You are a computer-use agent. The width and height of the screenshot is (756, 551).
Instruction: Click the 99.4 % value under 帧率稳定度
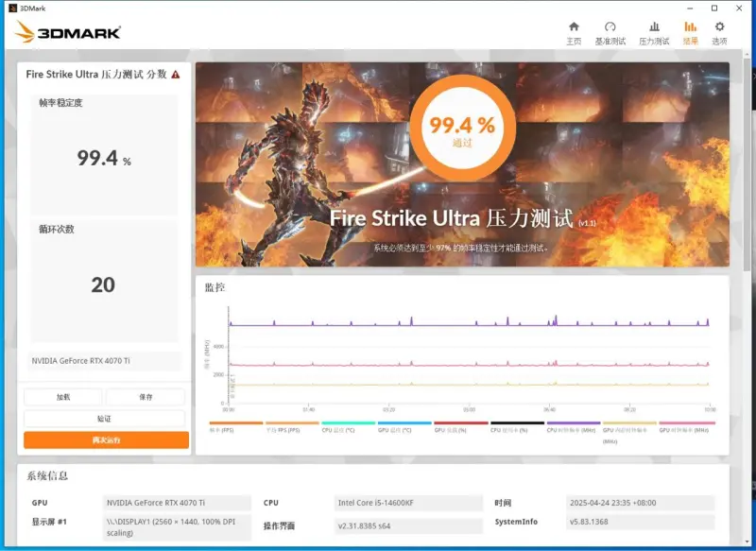click(x=104, y=158)
